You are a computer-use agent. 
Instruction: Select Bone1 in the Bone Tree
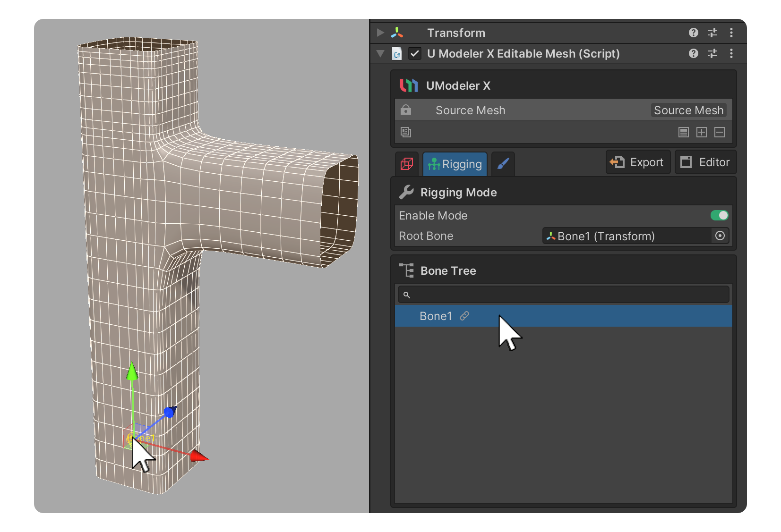436,316
